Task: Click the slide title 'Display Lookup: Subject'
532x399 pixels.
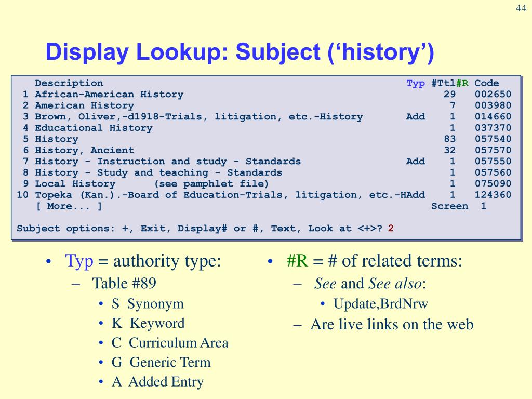Action: (x=240, y=52)
